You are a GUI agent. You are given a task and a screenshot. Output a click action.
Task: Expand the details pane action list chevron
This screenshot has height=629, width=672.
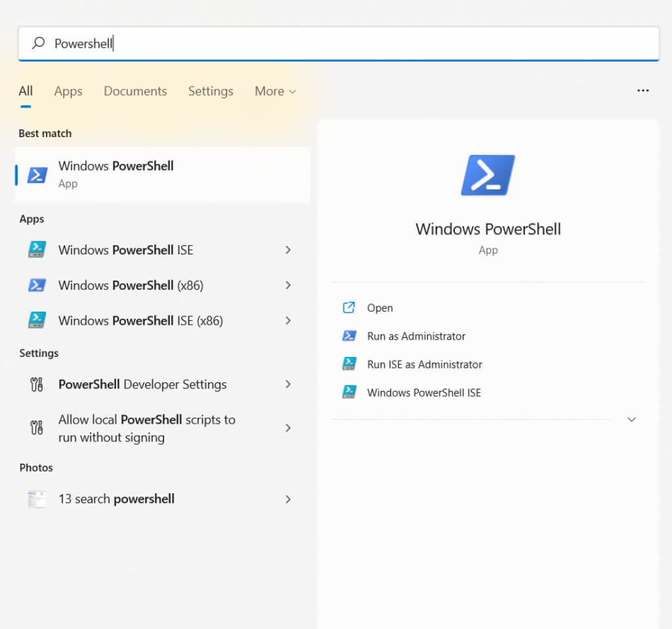click(x=631, y=419)
